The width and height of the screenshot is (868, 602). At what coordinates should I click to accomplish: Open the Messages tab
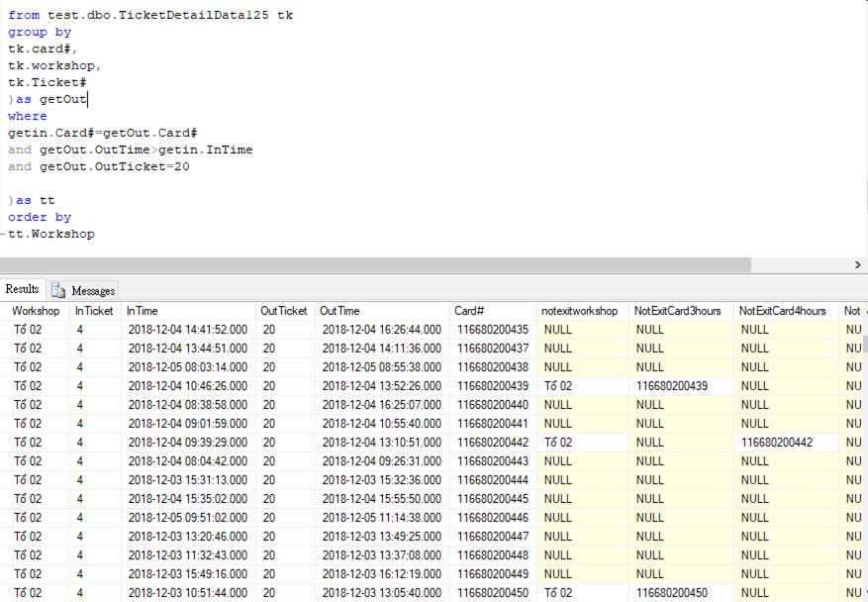coord(83,290)
